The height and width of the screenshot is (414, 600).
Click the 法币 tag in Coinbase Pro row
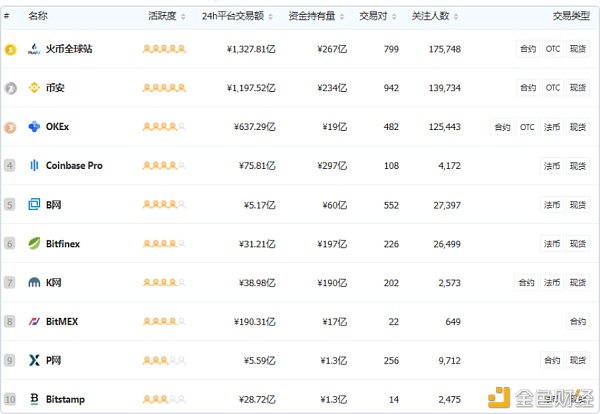click(x=552, y=166)
